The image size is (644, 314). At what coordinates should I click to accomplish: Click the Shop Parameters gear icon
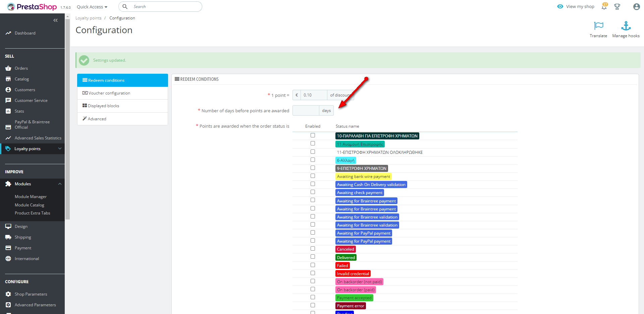8,294
